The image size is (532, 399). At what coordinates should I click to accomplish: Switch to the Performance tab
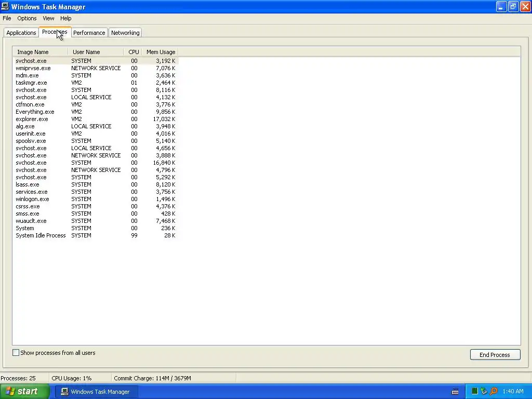(x=89, y=33)
